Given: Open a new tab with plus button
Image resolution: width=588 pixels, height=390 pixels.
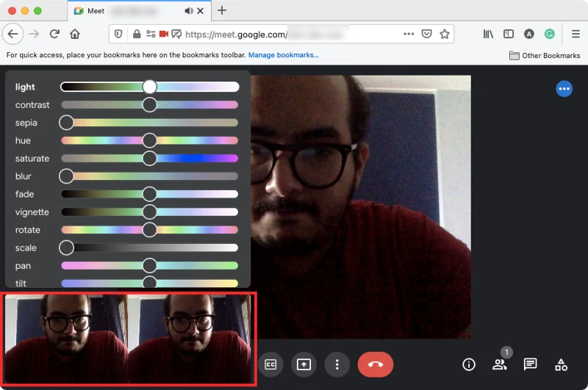Looking at the screenshot, I should coord(222,10).
